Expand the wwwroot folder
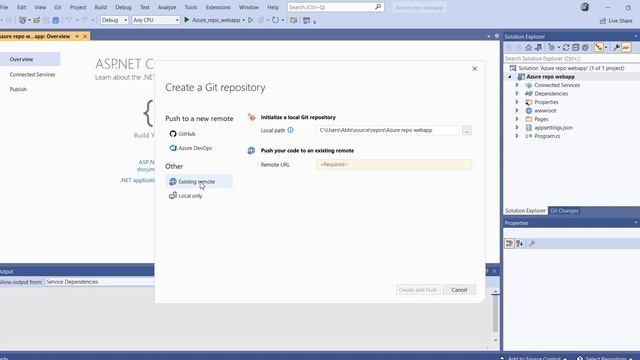This screenshot has width=640, height=360. coord(517,111)
